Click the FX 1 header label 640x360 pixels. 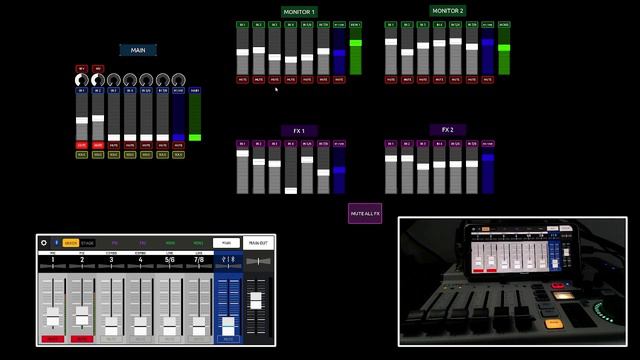click(299, 131)
